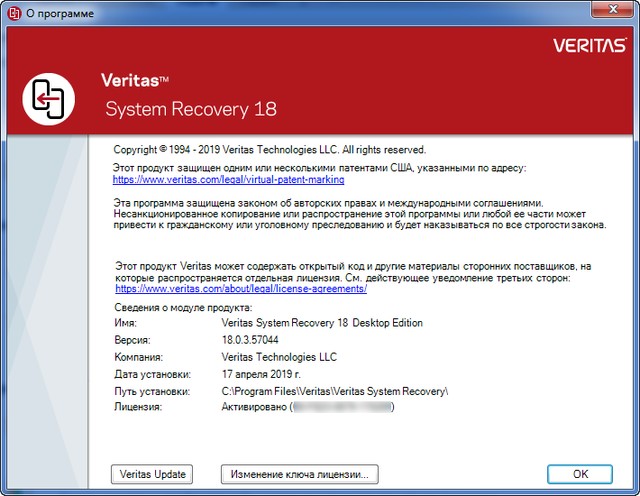This screenshot has height=496, width=640.
Task: Open the license-agreements link
Action: click(242, 288)
